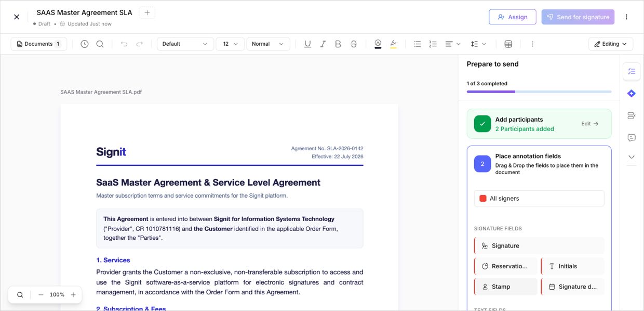Expand more sidebar items chevron
This screenshot has width=644, height=311.
(632, 157)
